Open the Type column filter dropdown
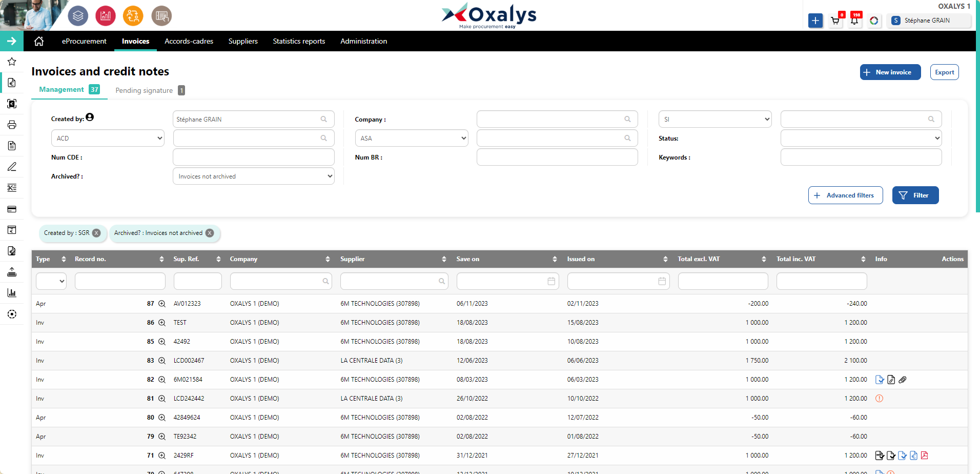 pyautogui.click(x=51, y=281)
